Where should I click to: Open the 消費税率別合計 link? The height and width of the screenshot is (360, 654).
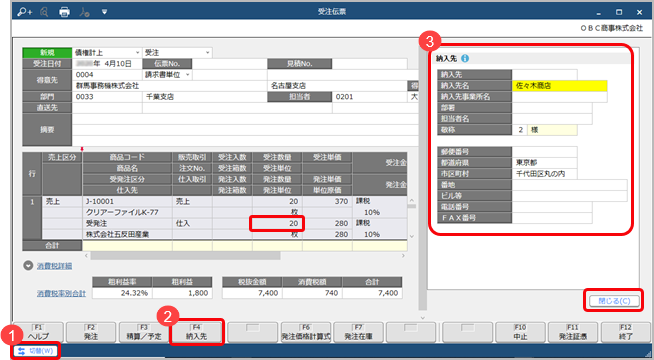point(61,293)
